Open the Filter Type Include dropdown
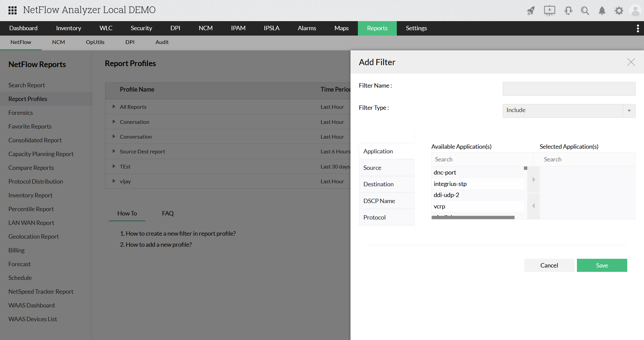The image size is (644, 340). [x=569, y=111]
